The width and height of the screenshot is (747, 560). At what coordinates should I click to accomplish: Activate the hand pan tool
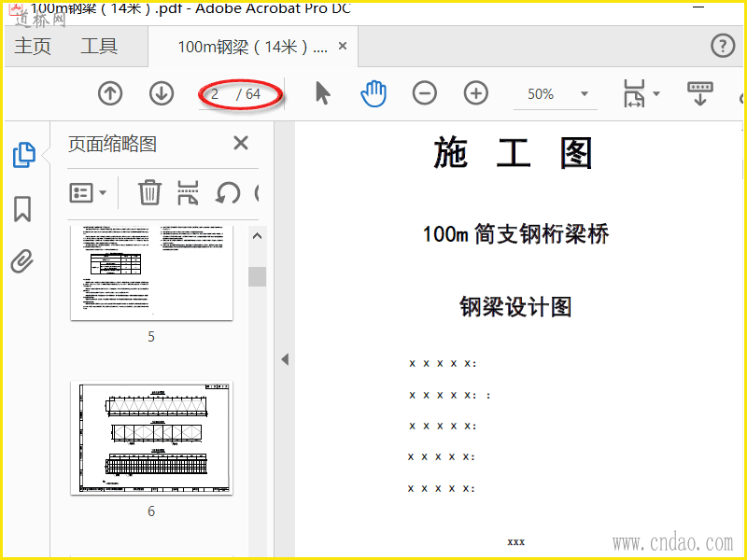(373, 93)
